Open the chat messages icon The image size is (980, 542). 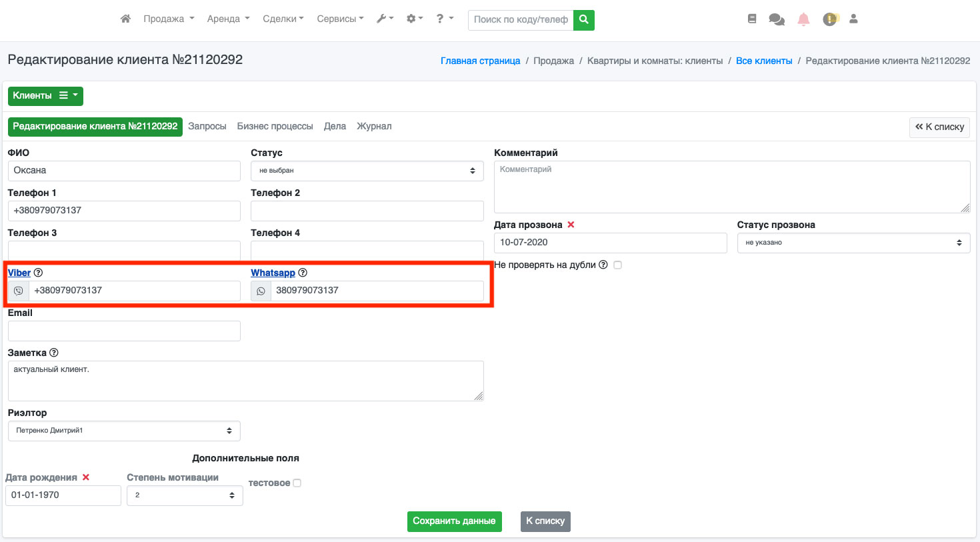[777, 19]
